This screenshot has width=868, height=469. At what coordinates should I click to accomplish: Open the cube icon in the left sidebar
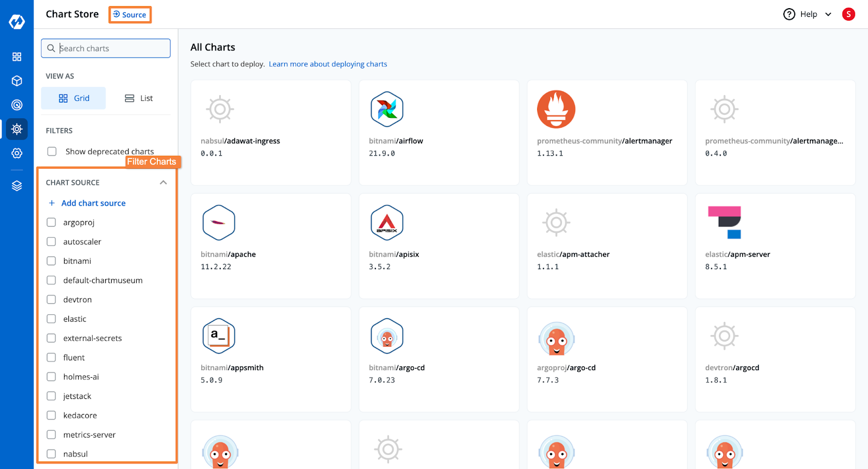(x=17, y=81)
